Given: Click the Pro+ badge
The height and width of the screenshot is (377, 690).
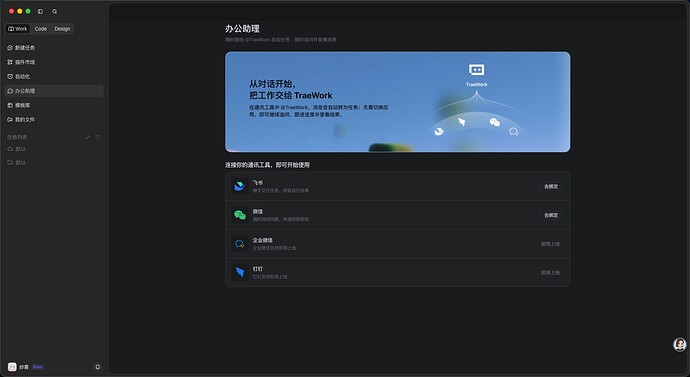Looking at the screenshot, I should point(38,367).
